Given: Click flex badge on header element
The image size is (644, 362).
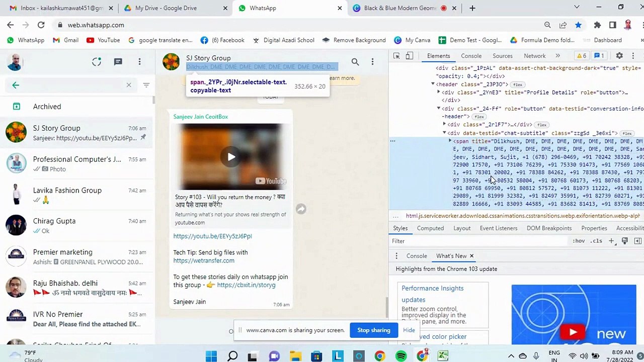Looking at the screenshot, I should tap(518, 84).
